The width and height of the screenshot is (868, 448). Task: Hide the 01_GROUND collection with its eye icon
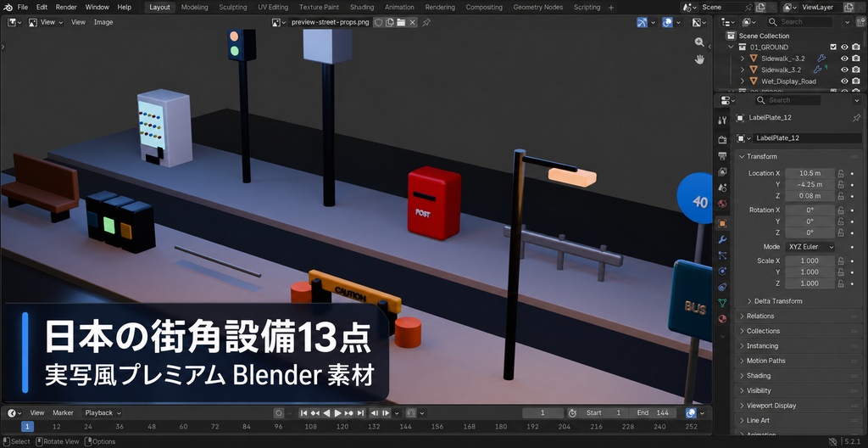[845, 48]
